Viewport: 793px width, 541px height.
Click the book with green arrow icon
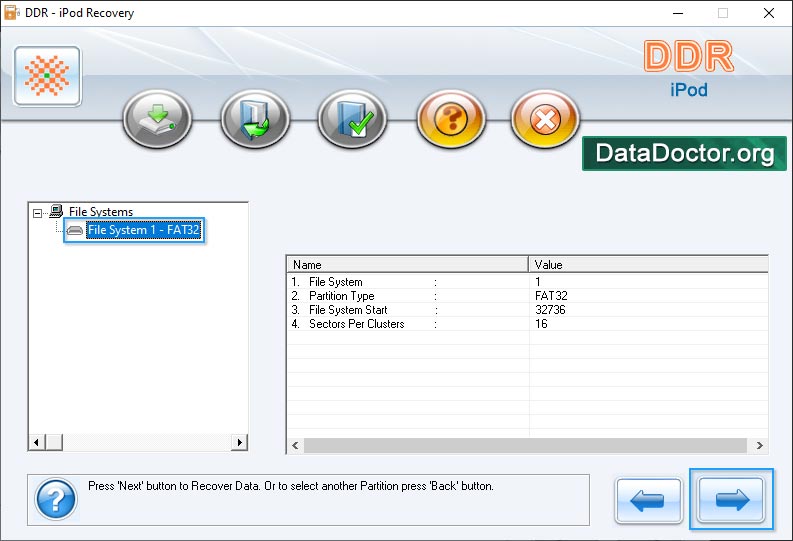(255, 119)
